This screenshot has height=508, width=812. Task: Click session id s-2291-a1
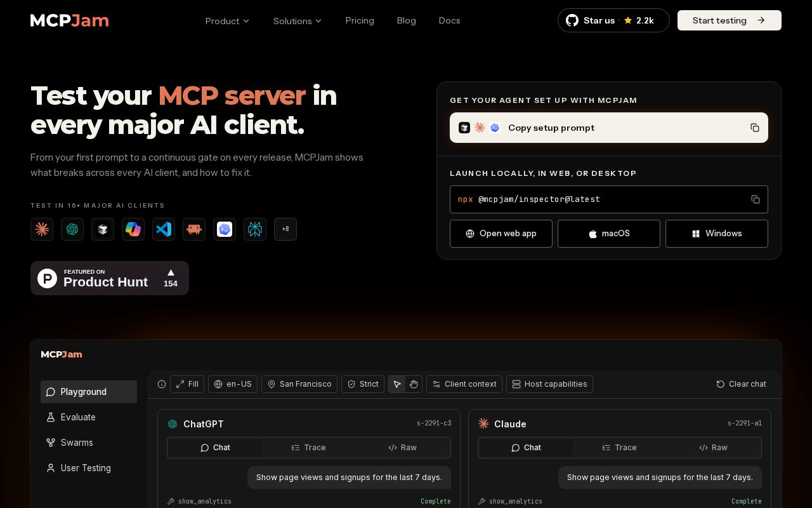tap(745, 423)
